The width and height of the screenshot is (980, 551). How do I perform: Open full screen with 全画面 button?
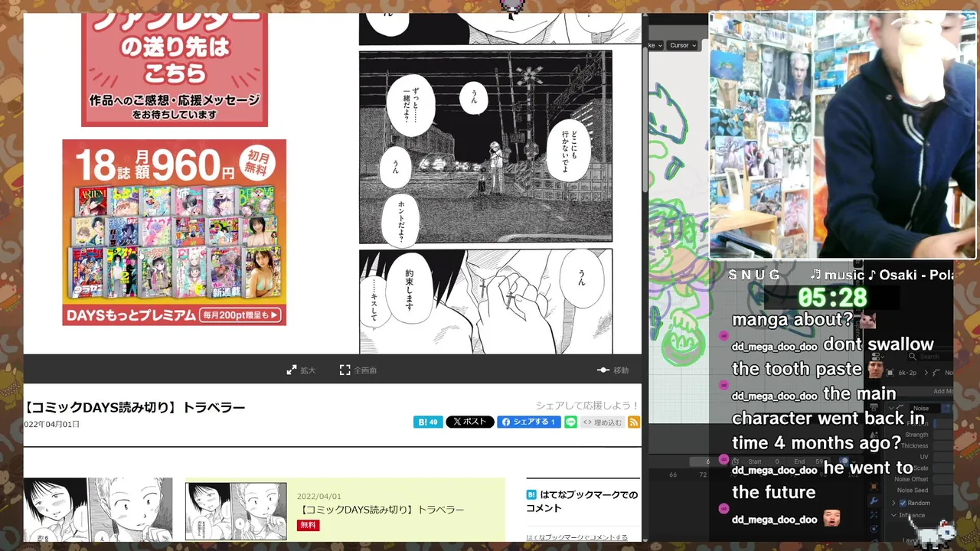tap(358, 370)
